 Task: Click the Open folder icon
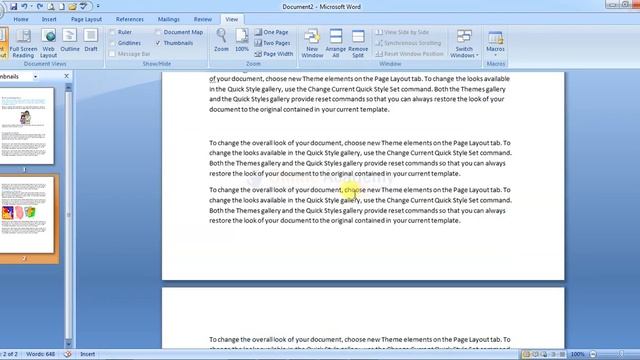point(72,7)
